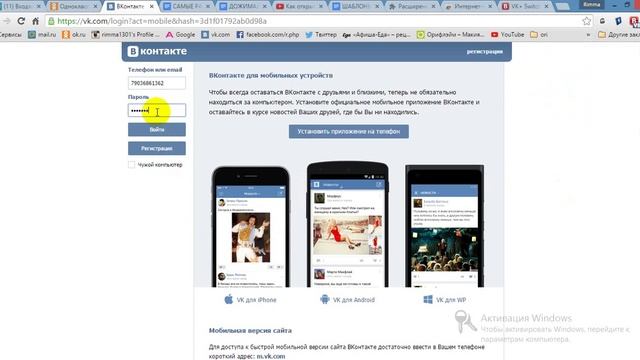The image size is (640, 360).
Task: Click the Телефон или email field
Action: click(157, 83)
